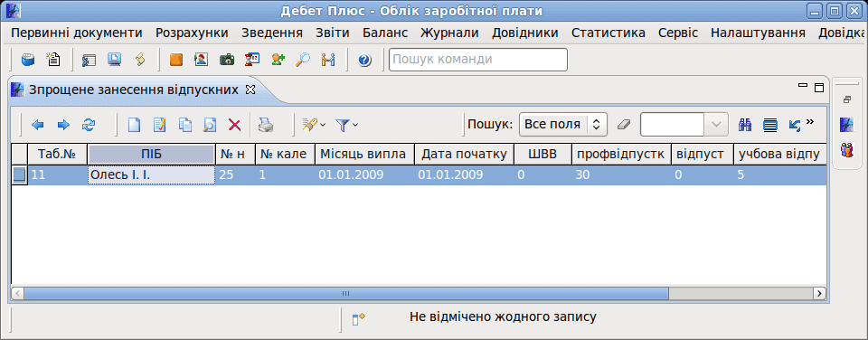Click the binoculars find icon
868x340 pixels.
[x=745, y=125]
